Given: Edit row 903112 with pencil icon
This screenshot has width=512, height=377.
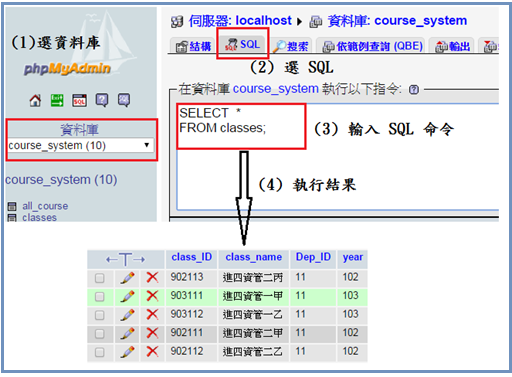Looking at the screenshot, I should click(127, 315).
